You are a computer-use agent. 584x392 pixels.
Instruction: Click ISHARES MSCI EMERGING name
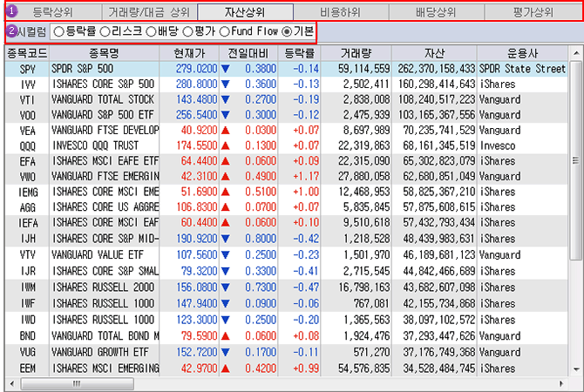coord(105,368)
